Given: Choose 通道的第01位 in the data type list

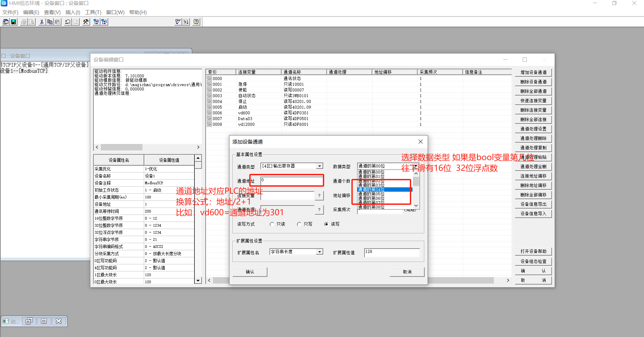Looking at the screenshot, I should coord(385,177).
